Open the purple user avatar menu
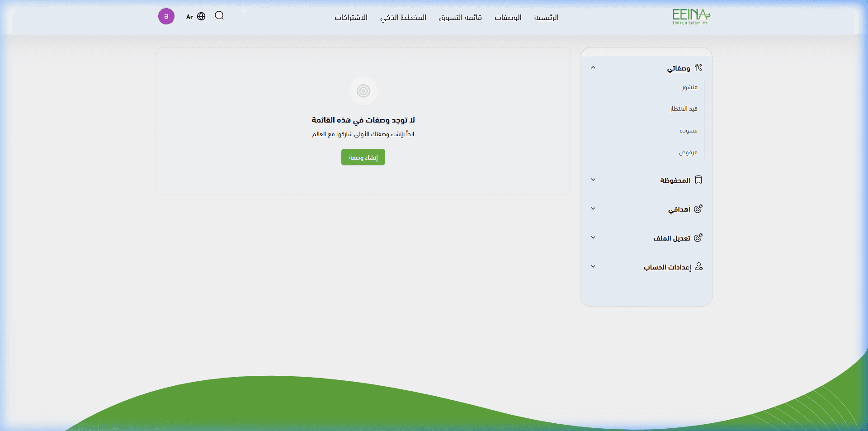The width and height of the screenshot is (868, 431). [x=166, y=16]
